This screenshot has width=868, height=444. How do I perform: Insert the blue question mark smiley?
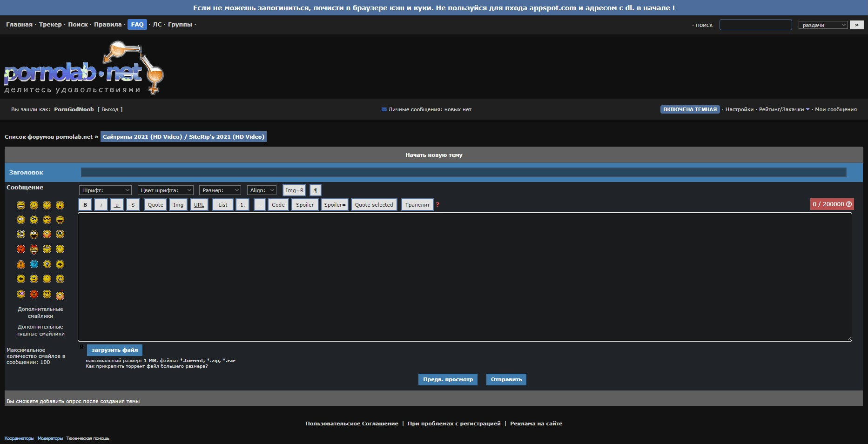click(x=34, y=264)
